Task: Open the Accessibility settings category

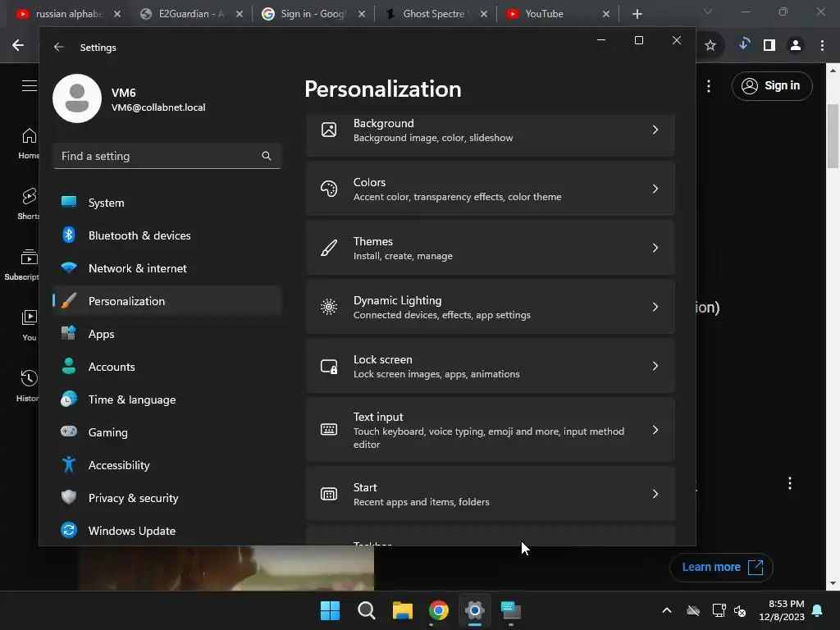Action: 167,465
